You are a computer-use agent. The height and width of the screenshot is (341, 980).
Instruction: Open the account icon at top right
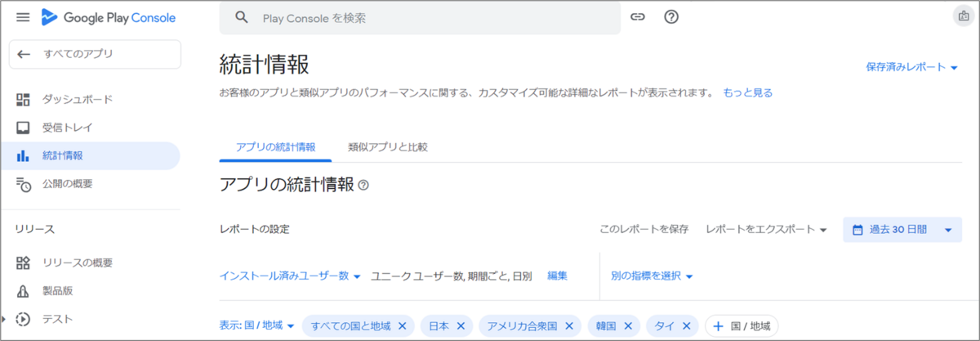tap(962, 17)
